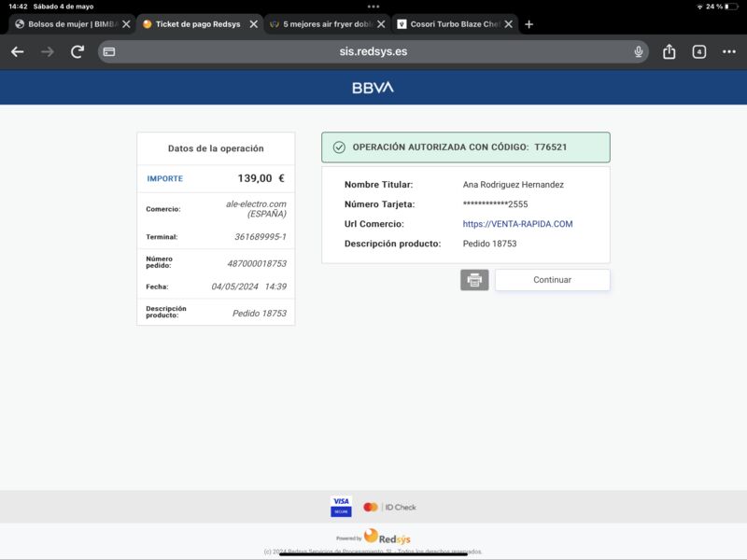Click the Continuar button
Image resolution: width=747 pixels, height=560 pixels.
click(552, 280)
